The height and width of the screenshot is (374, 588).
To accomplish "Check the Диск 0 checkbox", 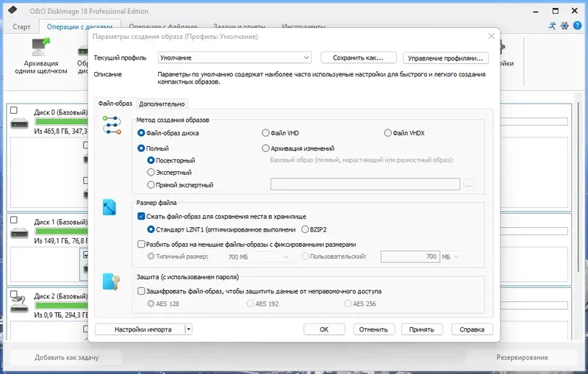I will (x=14, y=110).
